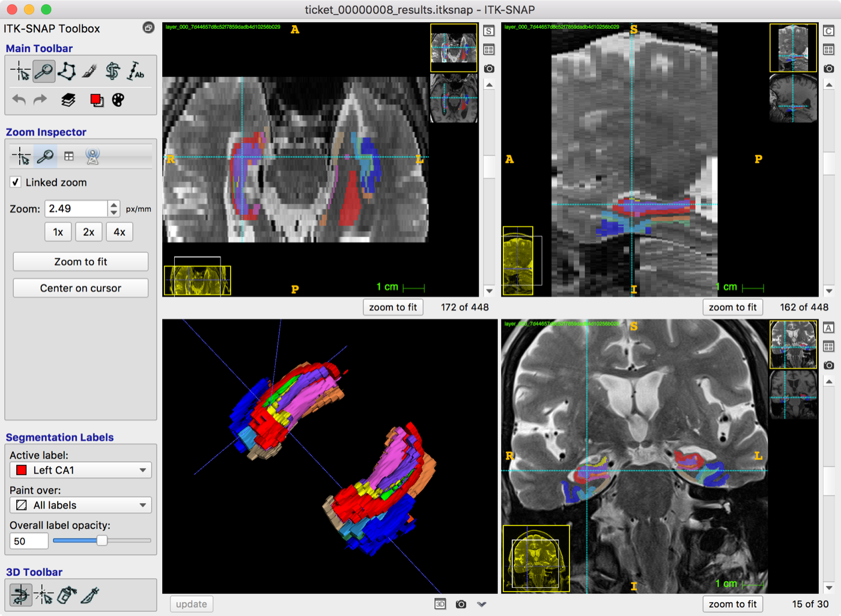Select the Paintbrush tool

pos(90,71)
